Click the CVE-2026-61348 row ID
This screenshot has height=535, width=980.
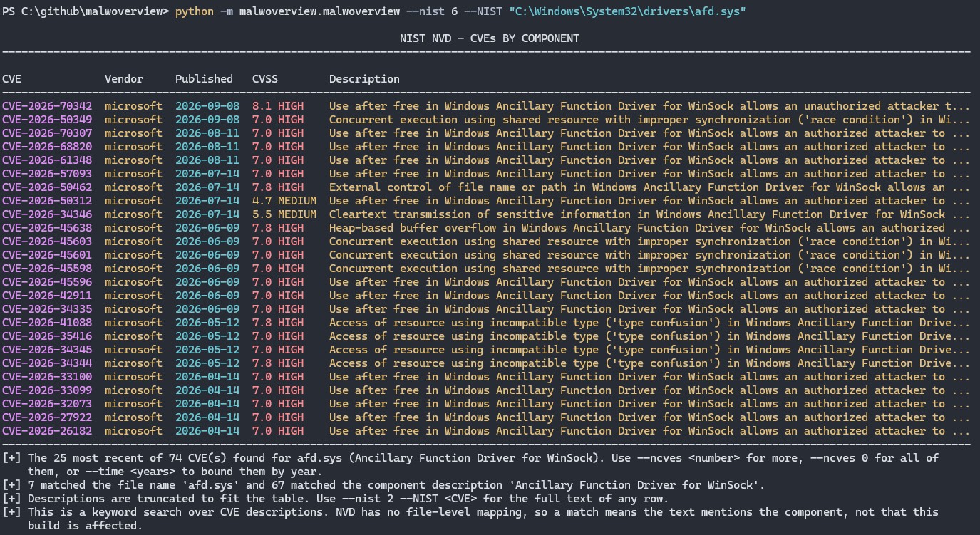click(47, 160)
